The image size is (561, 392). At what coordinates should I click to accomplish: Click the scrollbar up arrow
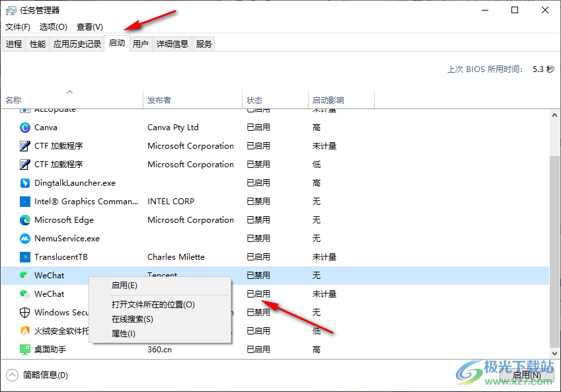coord(554,115)
